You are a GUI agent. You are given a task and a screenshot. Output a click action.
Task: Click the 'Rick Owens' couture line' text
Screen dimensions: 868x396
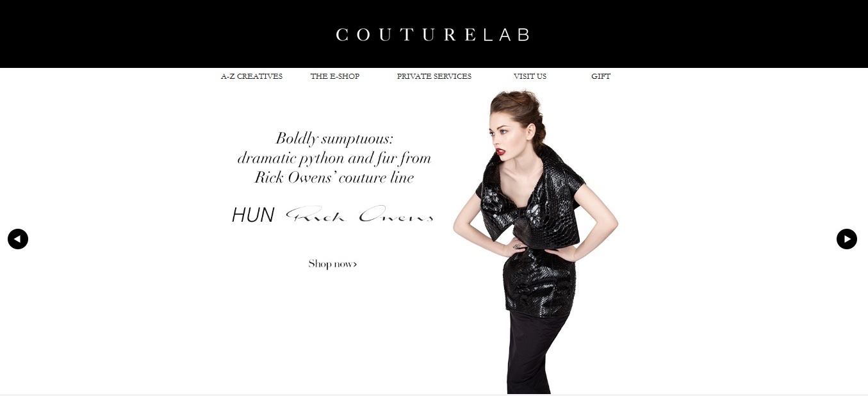(334, 178)
